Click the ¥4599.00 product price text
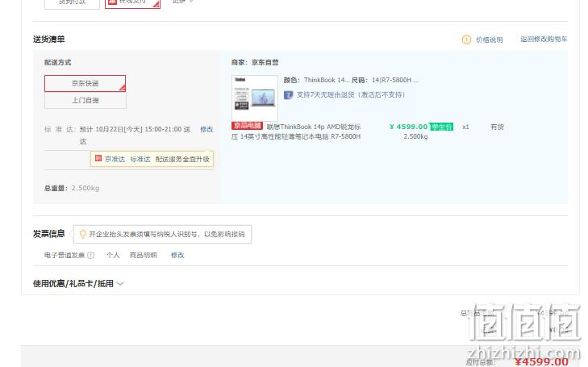The image size is (588, 367). 408,127
